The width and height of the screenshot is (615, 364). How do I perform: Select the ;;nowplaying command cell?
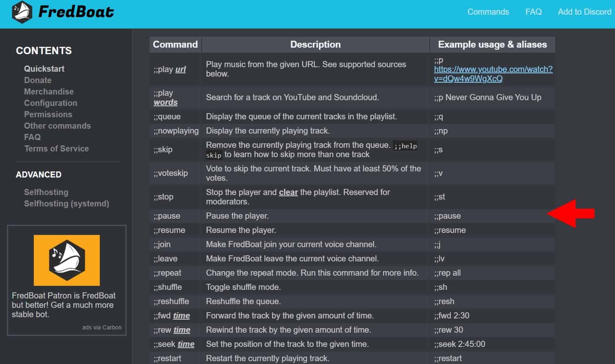[x=176, y=131]
